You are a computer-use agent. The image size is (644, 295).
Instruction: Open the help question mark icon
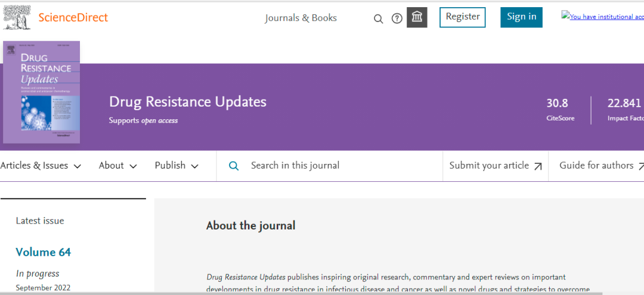click(x=397, y=18)
